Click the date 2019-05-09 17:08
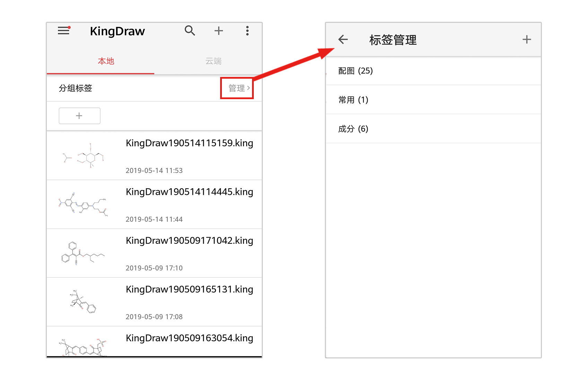 (154, 317)
